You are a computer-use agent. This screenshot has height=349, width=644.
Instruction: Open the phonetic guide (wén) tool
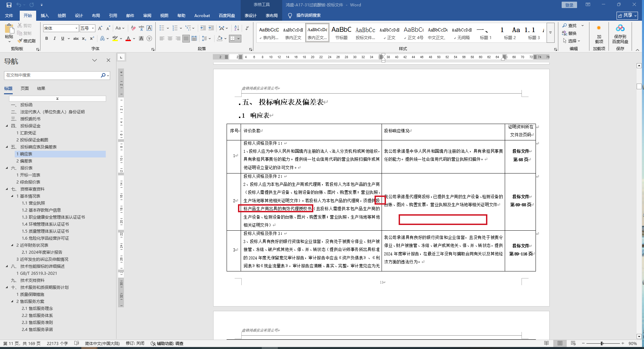(x=141, y=28)
